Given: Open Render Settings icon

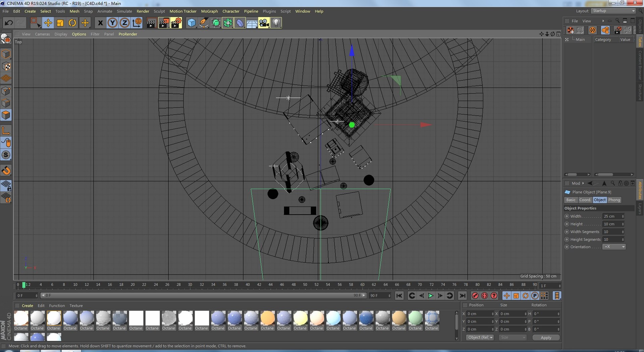Looking at the screenshot, I should [x=176, y=23].
